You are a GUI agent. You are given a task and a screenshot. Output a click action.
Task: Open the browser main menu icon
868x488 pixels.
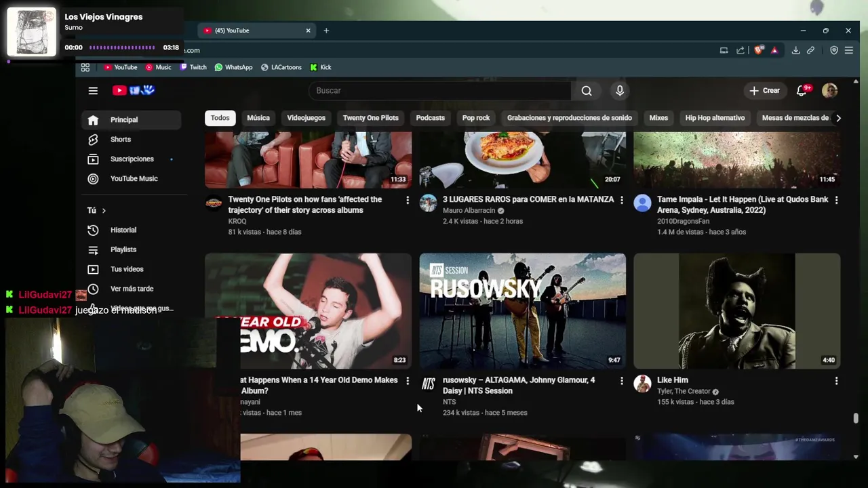point(848,50)
